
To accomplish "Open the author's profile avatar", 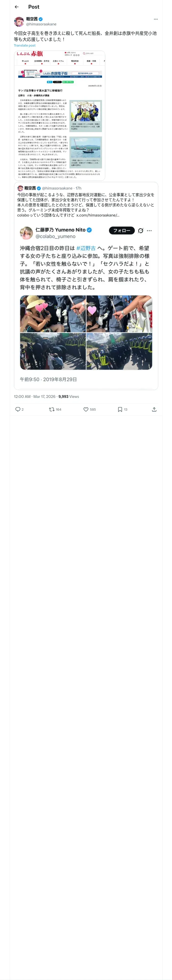I will [19, 21].
